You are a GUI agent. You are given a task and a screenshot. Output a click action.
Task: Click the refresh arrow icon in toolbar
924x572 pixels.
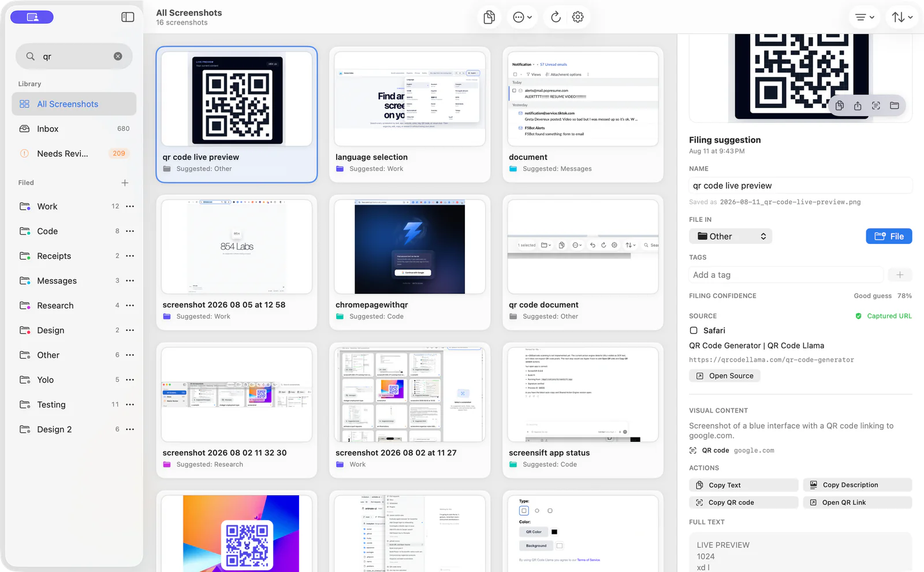click(556, 17)
